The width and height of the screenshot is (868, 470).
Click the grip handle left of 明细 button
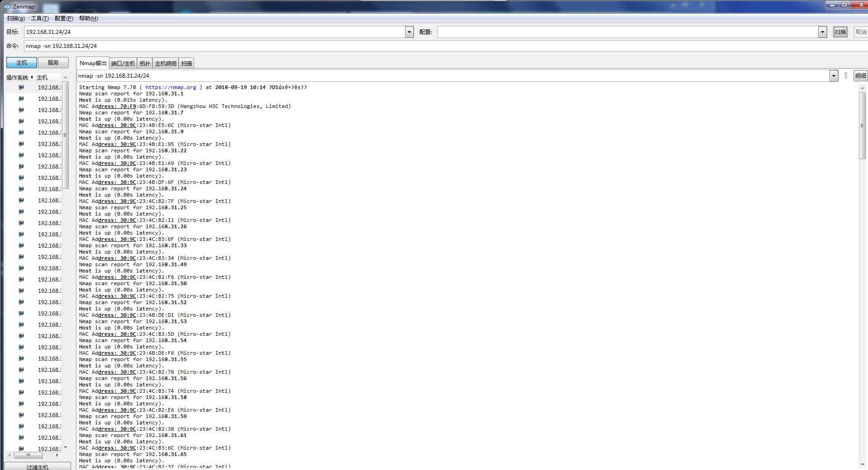[x=846, y=76]
